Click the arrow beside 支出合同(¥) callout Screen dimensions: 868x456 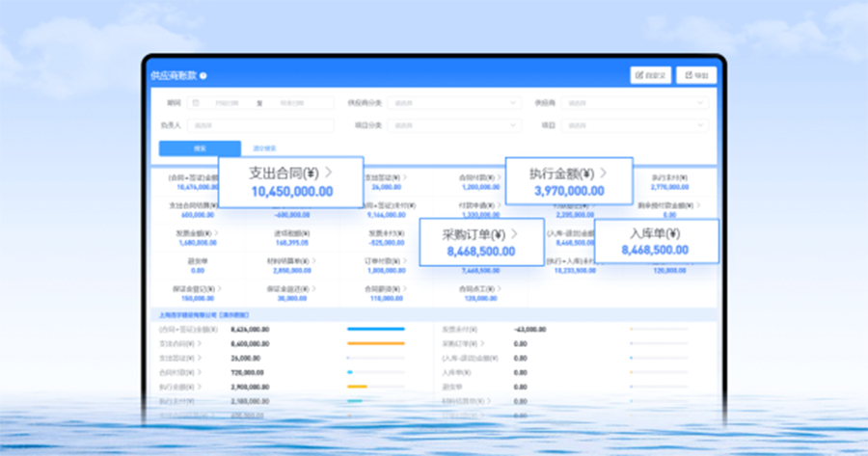(330, 173)
